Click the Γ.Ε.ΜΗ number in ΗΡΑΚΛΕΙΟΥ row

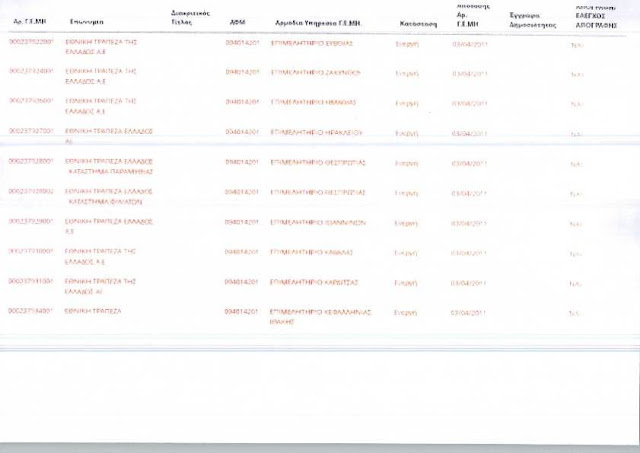coord(31,131)
